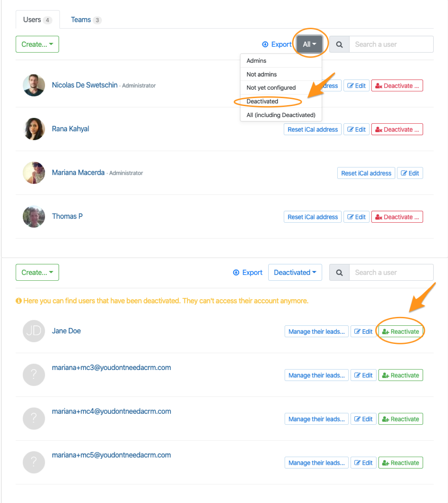
Task: Expand the top Create... dropdown button
Action: click(37, 44)
